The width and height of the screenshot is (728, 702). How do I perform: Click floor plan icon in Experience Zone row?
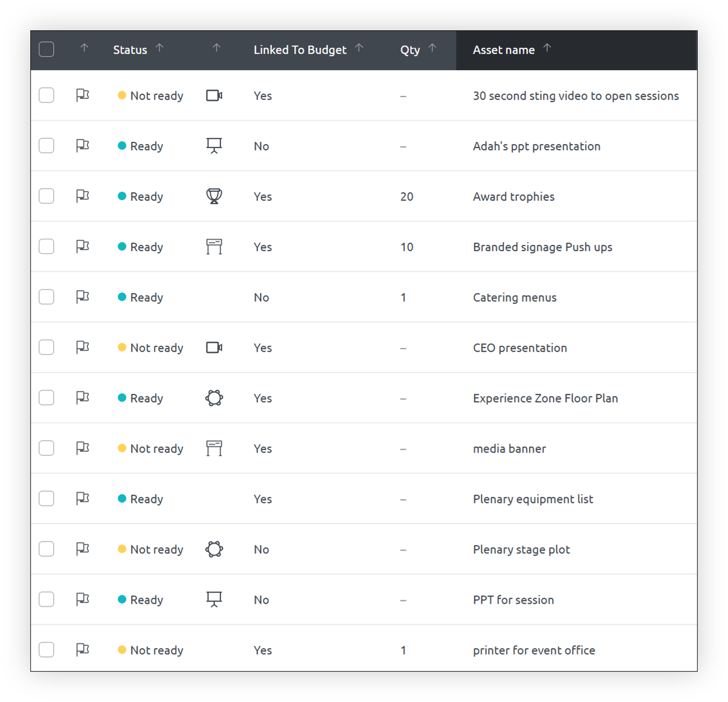point(214,398)
